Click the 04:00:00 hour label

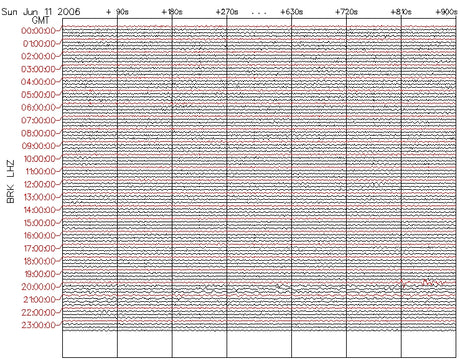tap(38, 82)
